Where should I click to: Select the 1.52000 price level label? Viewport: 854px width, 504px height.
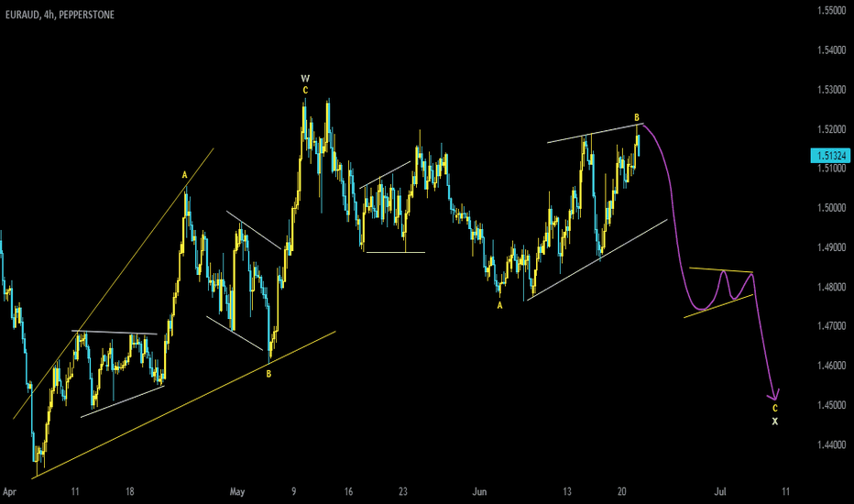(x=831, y=130)
